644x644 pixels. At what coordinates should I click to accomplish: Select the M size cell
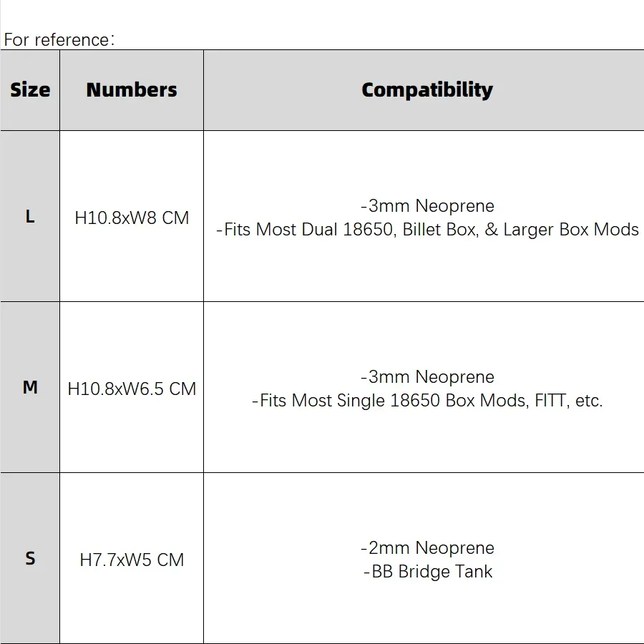click(x=30, y=387)
